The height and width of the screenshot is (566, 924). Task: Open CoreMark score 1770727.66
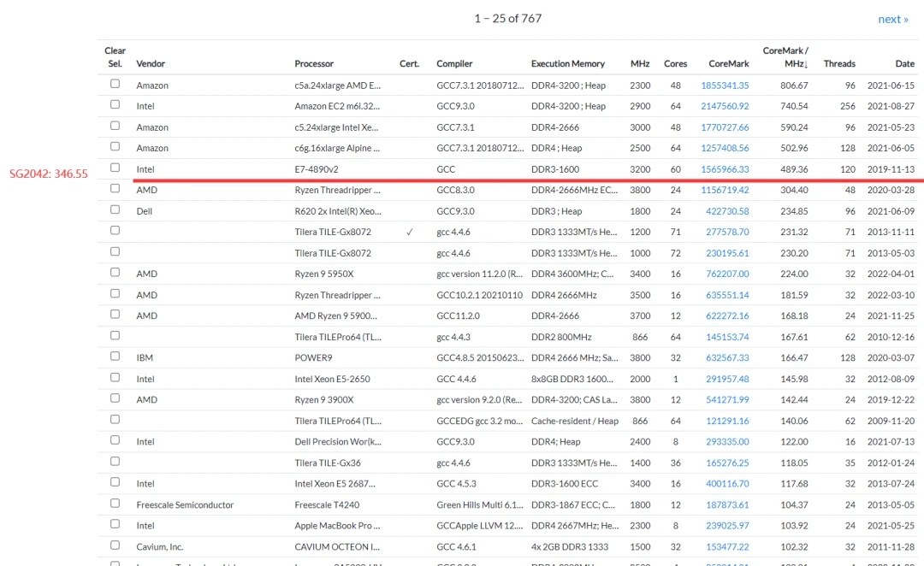coord(725,127)
